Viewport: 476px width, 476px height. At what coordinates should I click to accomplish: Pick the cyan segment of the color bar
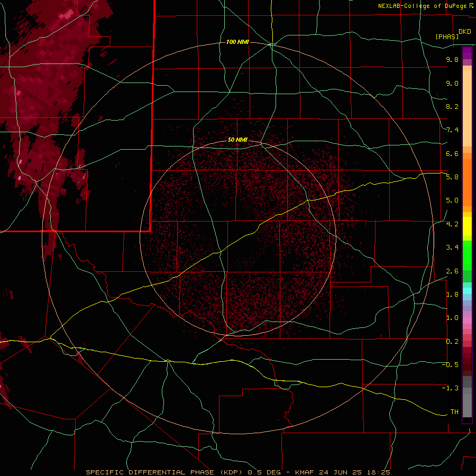[467, 291]
